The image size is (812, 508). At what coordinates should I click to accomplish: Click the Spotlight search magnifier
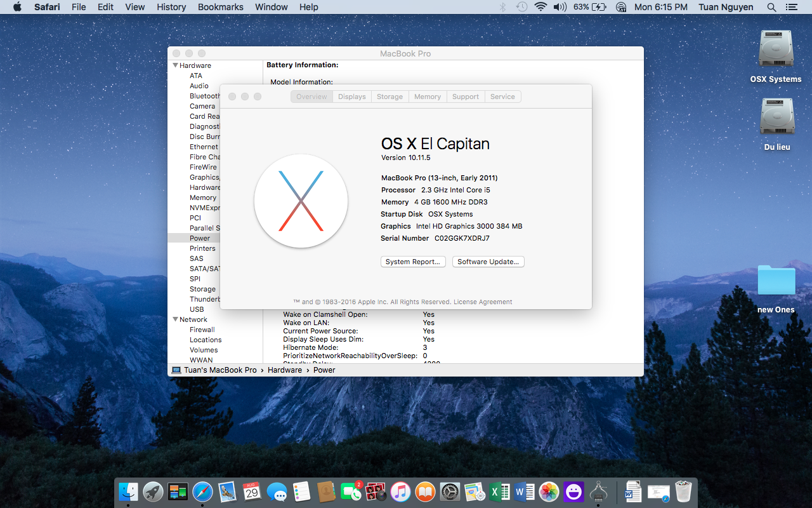[771, 7]
